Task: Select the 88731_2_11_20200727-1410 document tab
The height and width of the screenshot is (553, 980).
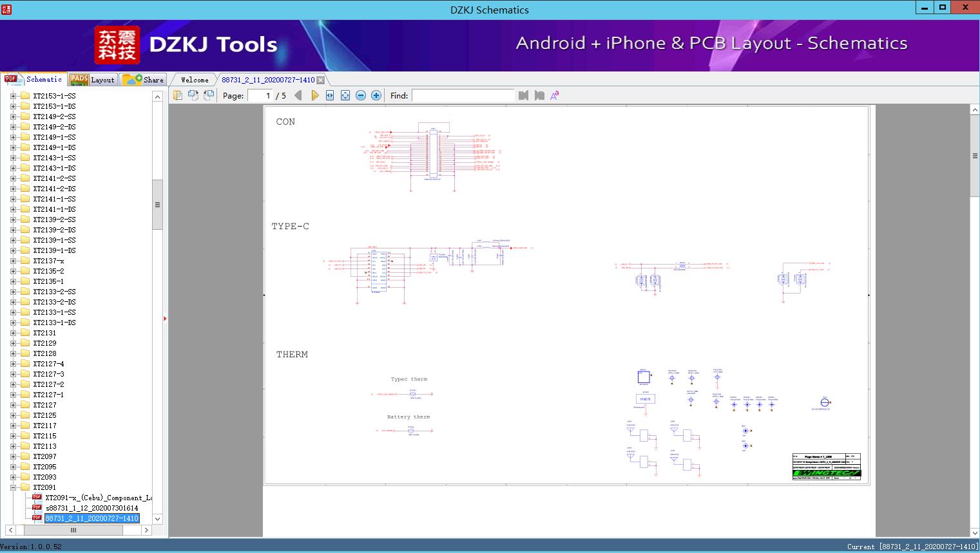Action: point(268,80)
